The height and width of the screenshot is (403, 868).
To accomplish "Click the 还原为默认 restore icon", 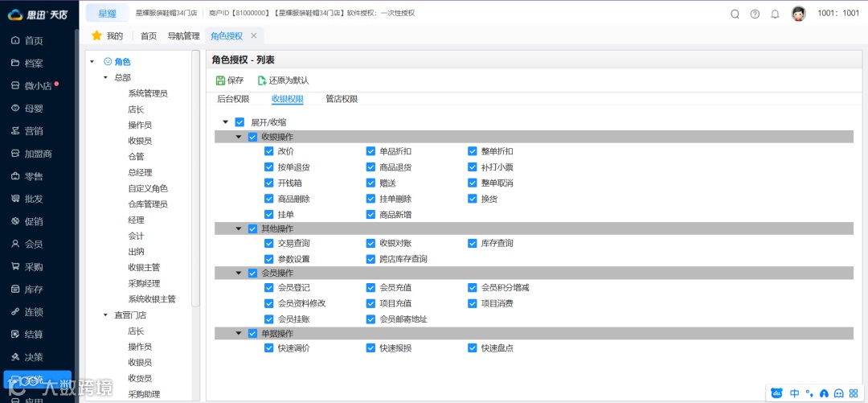I will point(262,80).
